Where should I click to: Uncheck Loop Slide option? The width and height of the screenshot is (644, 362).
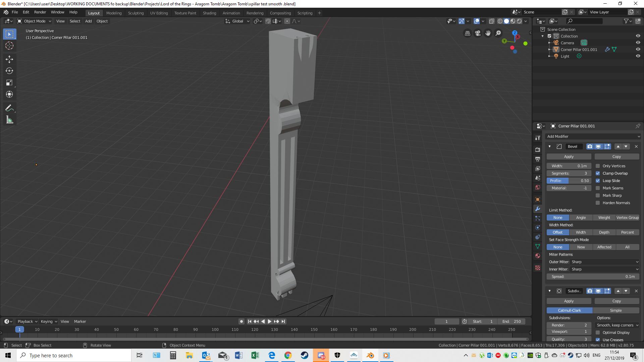point(598,181)
